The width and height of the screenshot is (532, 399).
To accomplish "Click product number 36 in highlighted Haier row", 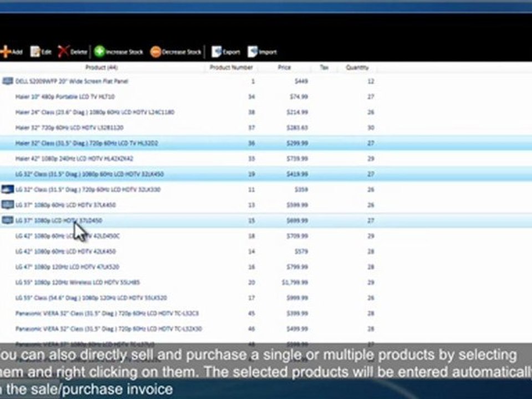I will (252, 143).
